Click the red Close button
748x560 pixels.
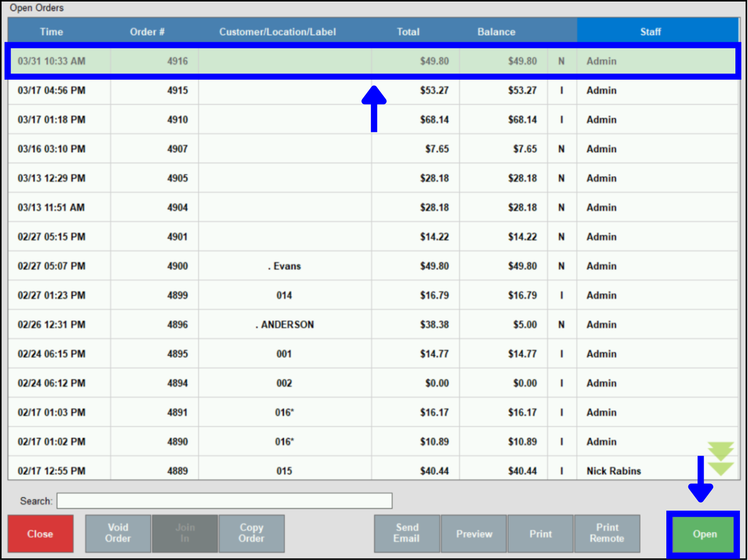pyautogui.click(x=40, y=534)
